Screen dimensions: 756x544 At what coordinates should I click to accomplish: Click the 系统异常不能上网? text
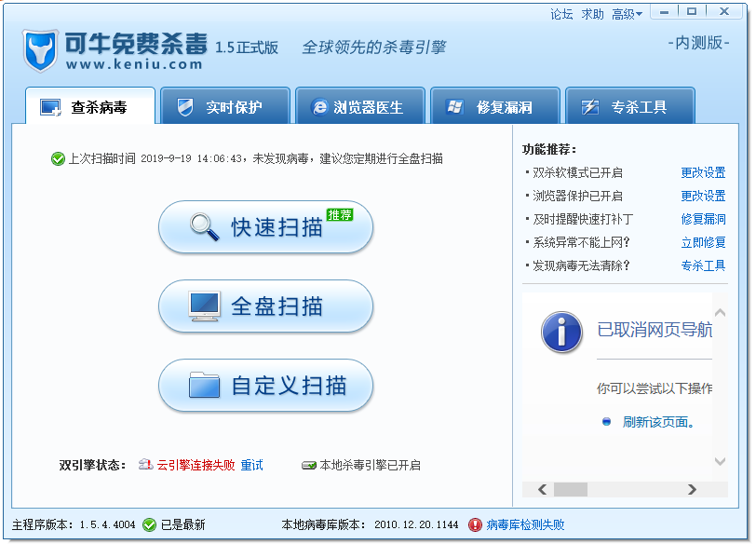(x=581, y=242)
